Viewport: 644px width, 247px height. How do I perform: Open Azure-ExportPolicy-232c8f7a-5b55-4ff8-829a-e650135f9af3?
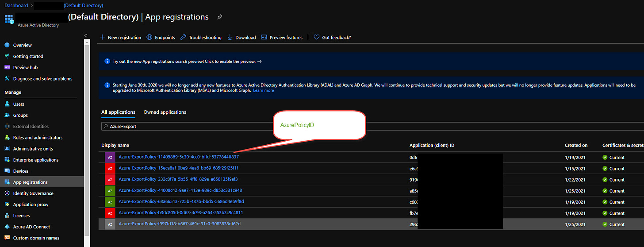(178, 179)
